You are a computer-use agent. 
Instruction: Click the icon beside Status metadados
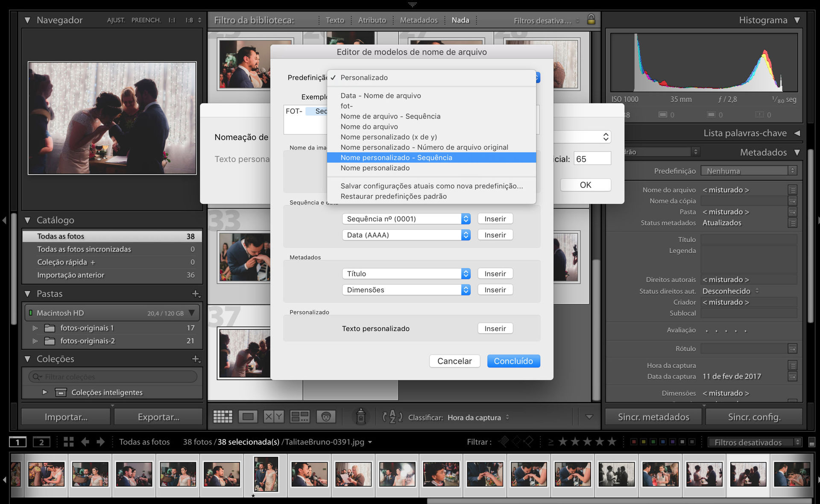click(x=793, y=223)
